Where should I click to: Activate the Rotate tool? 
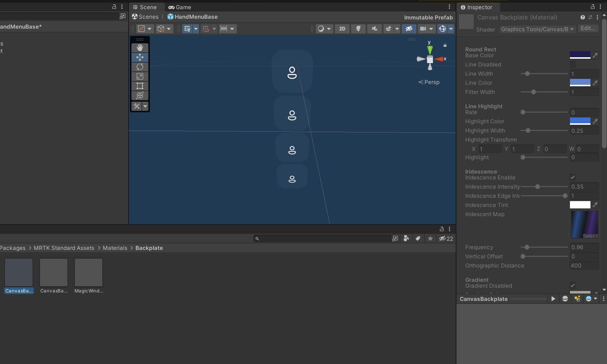(140, 67)
